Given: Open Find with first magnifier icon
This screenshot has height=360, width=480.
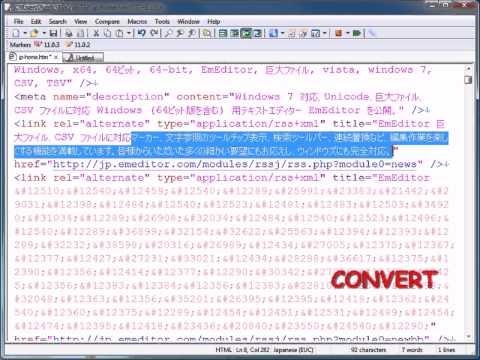Looking at the screenshot, I should coord(168,33).
